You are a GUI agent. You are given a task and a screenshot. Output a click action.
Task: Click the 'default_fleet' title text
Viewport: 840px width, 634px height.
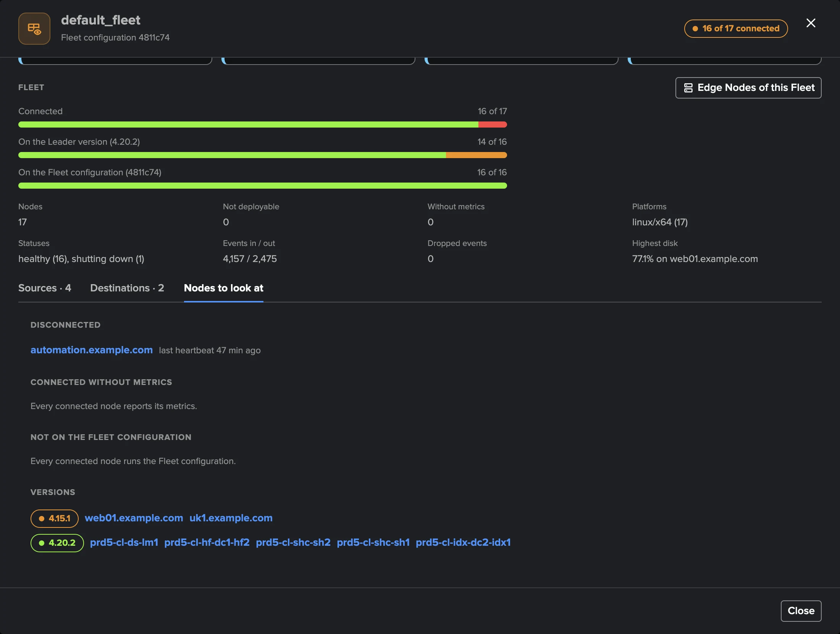(x=101, y=20)
